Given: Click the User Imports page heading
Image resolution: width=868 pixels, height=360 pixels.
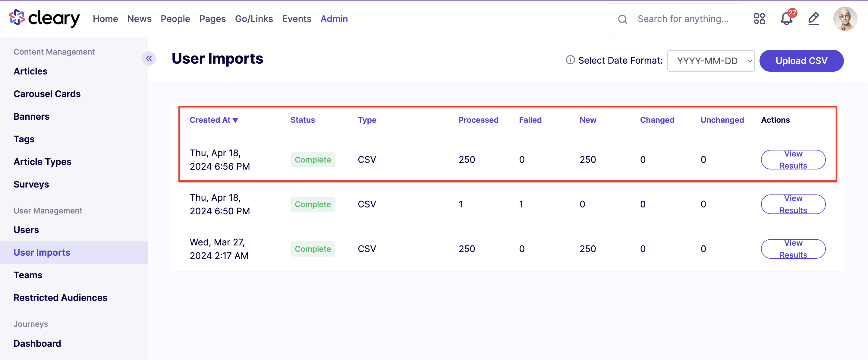Looking at the screenshot, I should 217,59.
